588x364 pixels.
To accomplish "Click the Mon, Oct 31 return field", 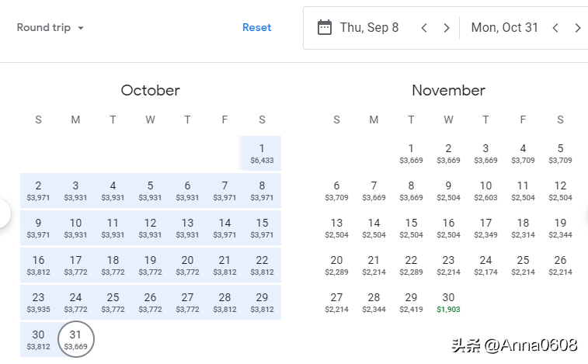I will coord(504,27).
